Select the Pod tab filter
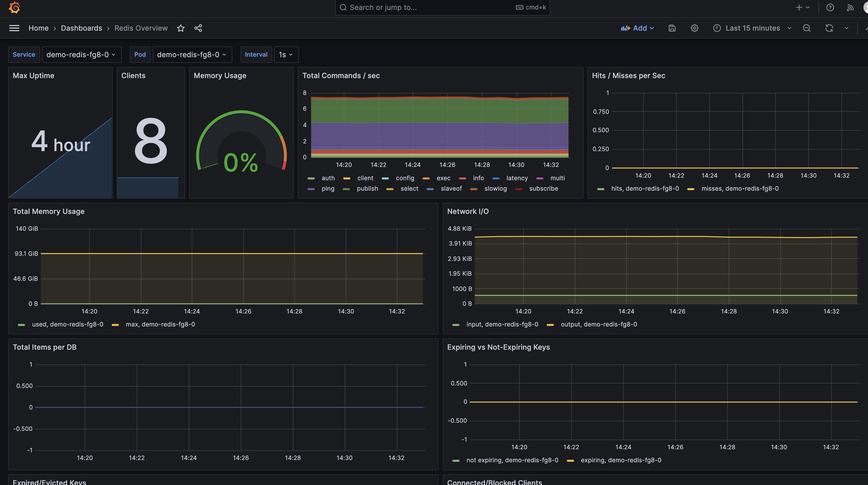Image resolution: width=868 pixels, height=485 pixels. click(139, 54)
